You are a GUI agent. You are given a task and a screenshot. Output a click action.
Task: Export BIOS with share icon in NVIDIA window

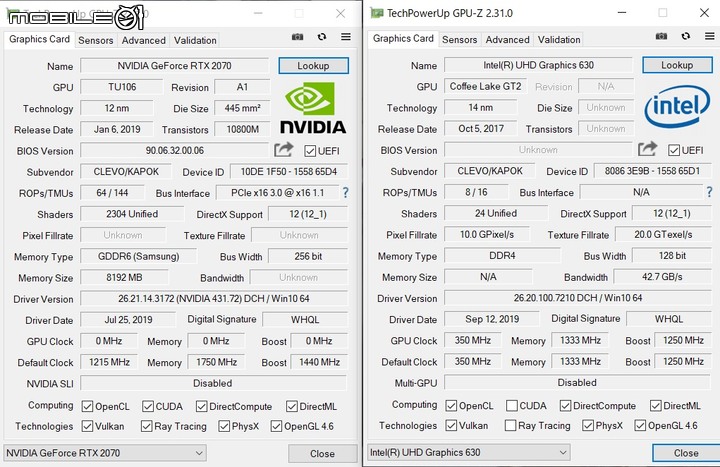point(283,150)
